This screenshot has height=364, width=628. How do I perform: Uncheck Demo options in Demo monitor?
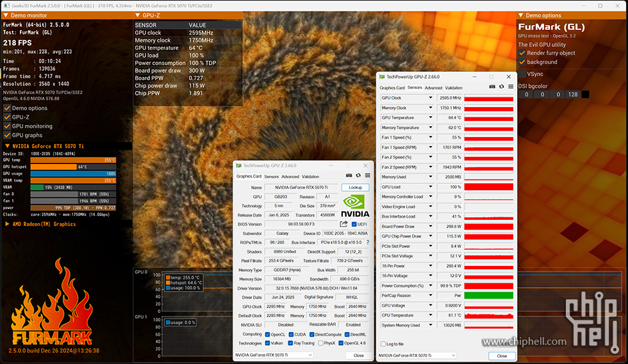click(x=7, y=108)
